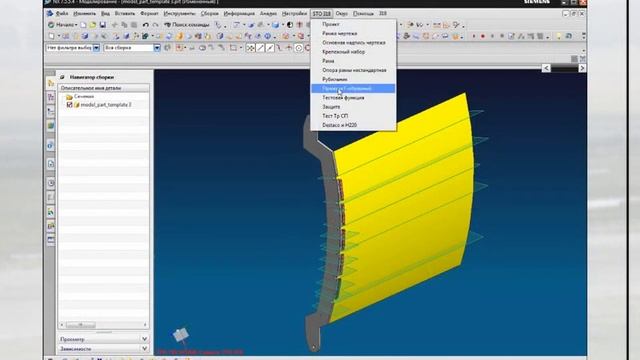This screenshot has height=360, width=640.
Task: Select model_part_template tree item
Action: click(106, 105)
